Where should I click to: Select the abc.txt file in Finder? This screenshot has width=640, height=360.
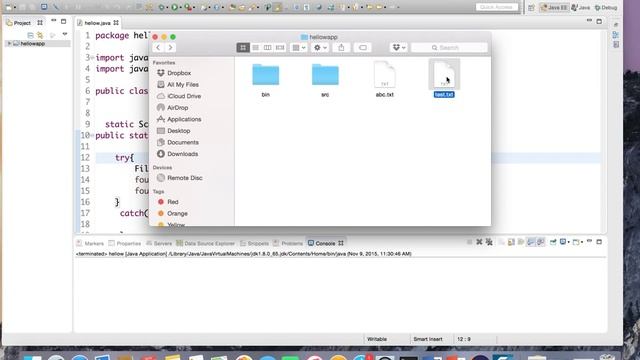coord(384,74)
